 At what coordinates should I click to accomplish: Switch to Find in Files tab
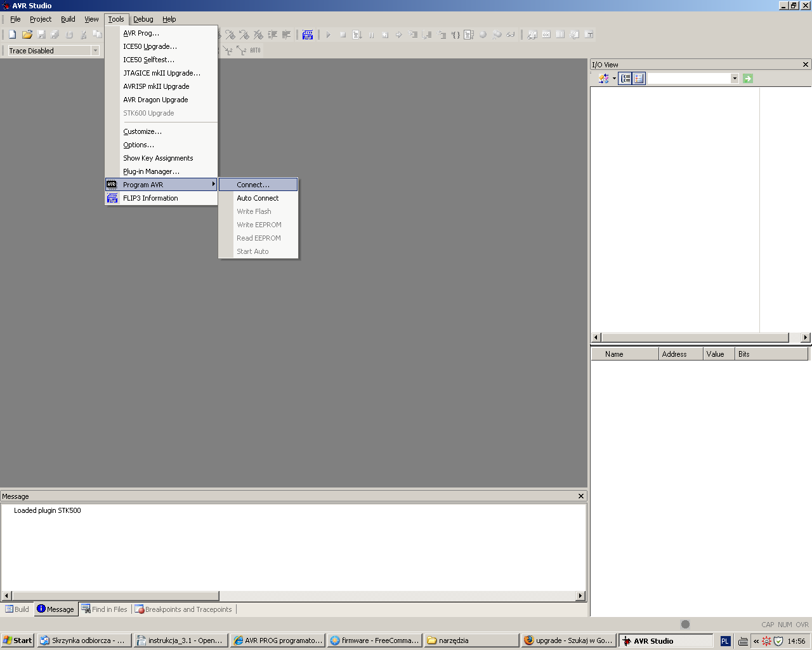(104, 609)
